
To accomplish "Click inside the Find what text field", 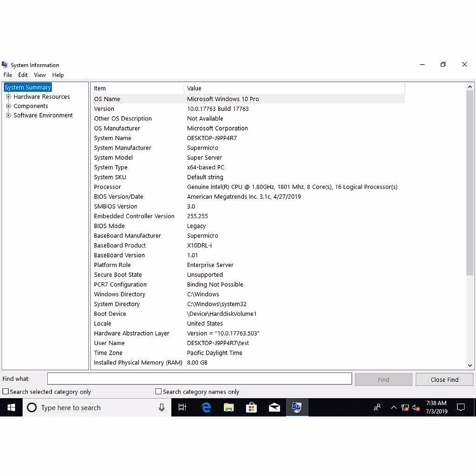I will click(199, 379).
